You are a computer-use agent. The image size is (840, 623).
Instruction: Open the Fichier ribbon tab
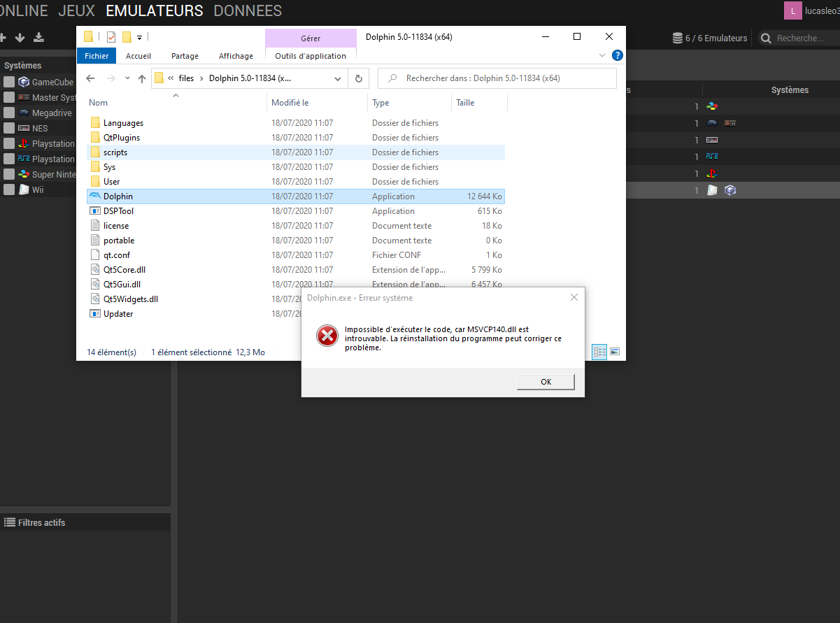tap(97, 56)
